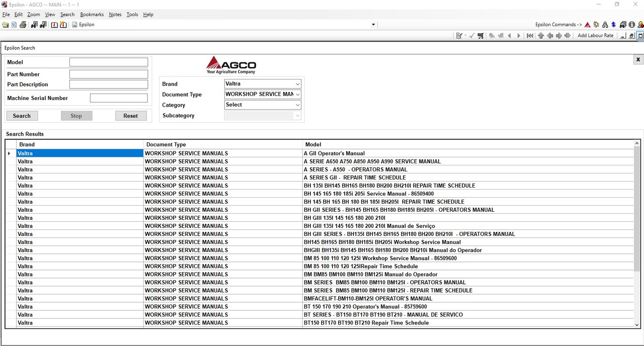This screenshot has height=346, width=644.
Task: Click the hierarchy tree command icon
Action: click(x=605, y=25)
